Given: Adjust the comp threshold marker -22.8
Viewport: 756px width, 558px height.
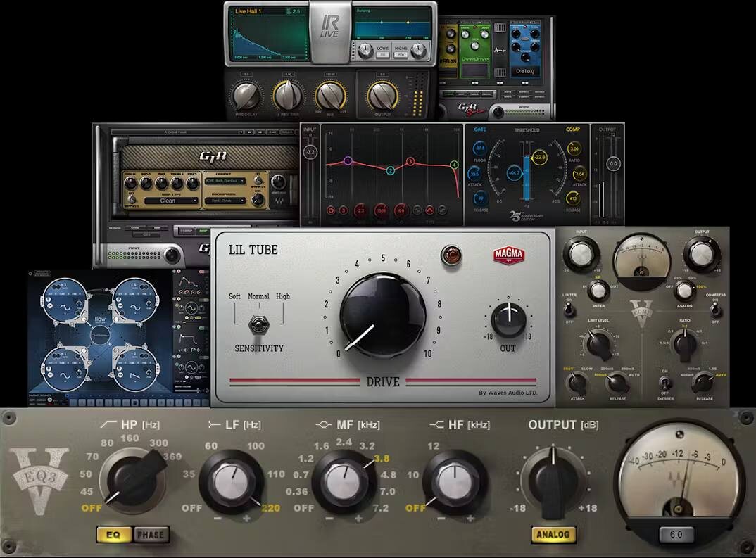Looking at the screenshot, I should pos(539,157).
